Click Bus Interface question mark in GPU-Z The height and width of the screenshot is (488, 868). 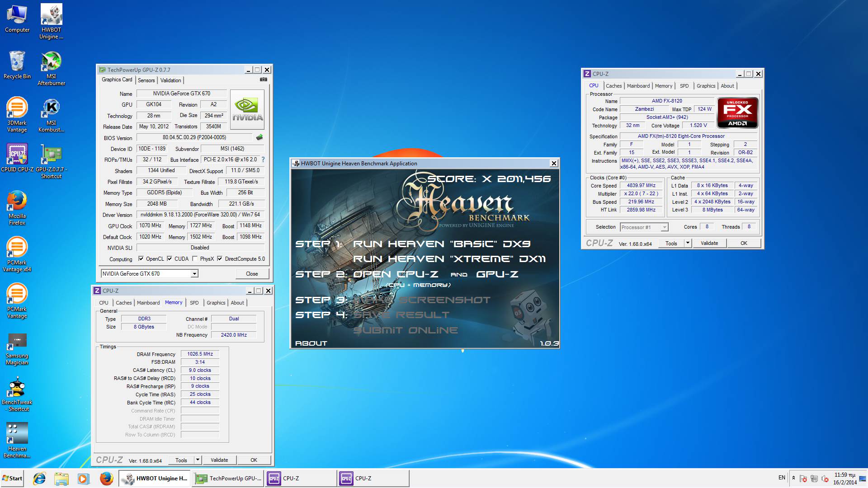pos(263,160)
